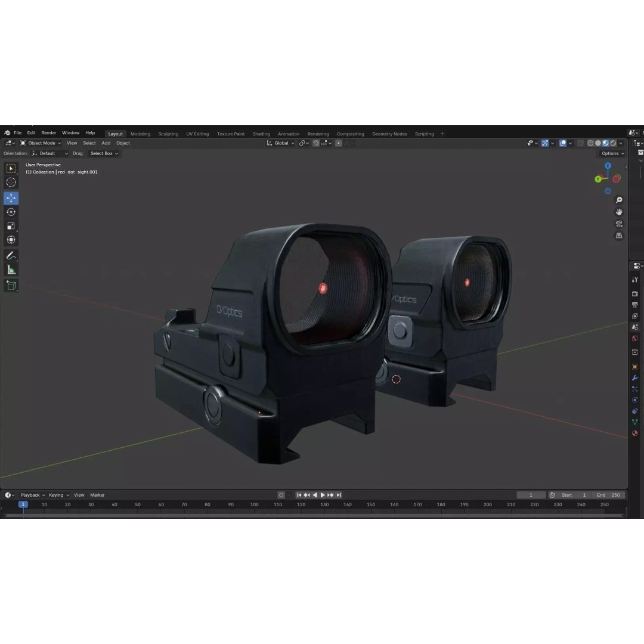Switch to material preview shading
Image resolution: width=644 pixels, height=644 pixels.
click(605, 143)
